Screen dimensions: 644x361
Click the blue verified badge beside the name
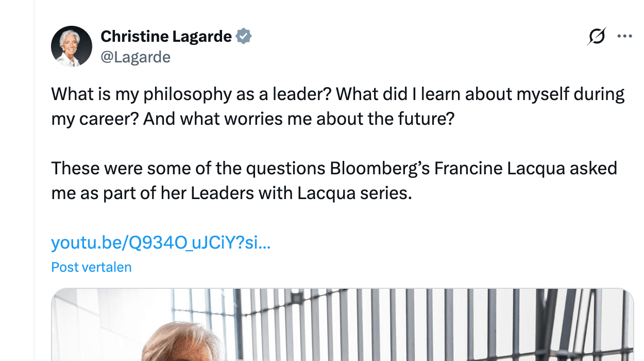pos(244,37)
